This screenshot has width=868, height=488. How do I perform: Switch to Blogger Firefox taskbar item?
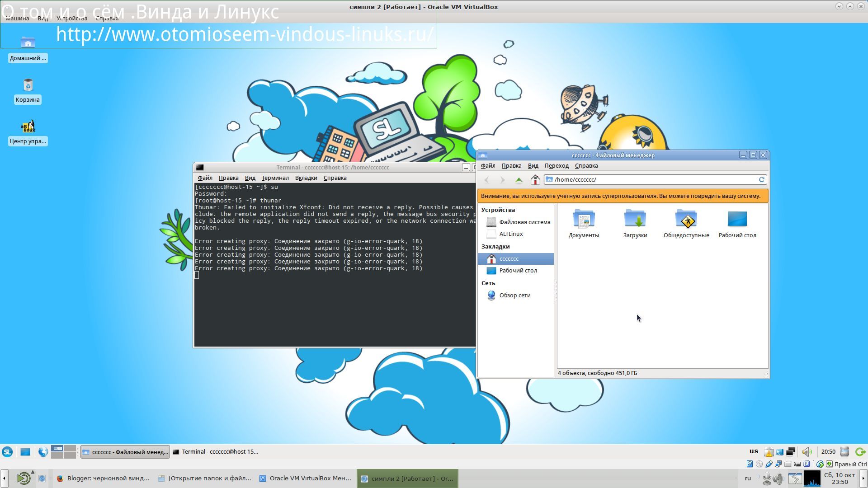coord(104,479)
